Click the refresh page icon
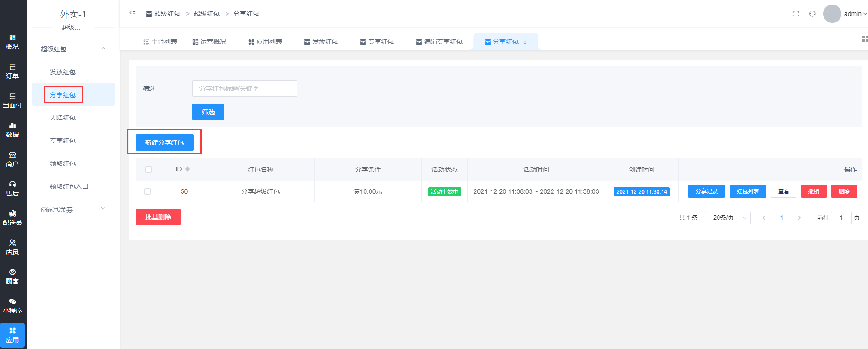Screen dimensions: 868x349 (x=812, y=14)
